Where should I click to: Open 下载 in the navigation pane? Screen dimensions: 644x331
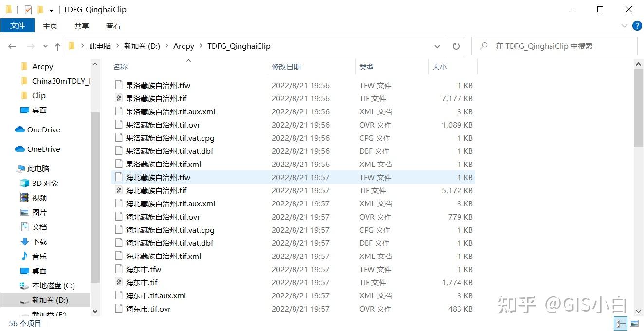(x=39, y=242)
